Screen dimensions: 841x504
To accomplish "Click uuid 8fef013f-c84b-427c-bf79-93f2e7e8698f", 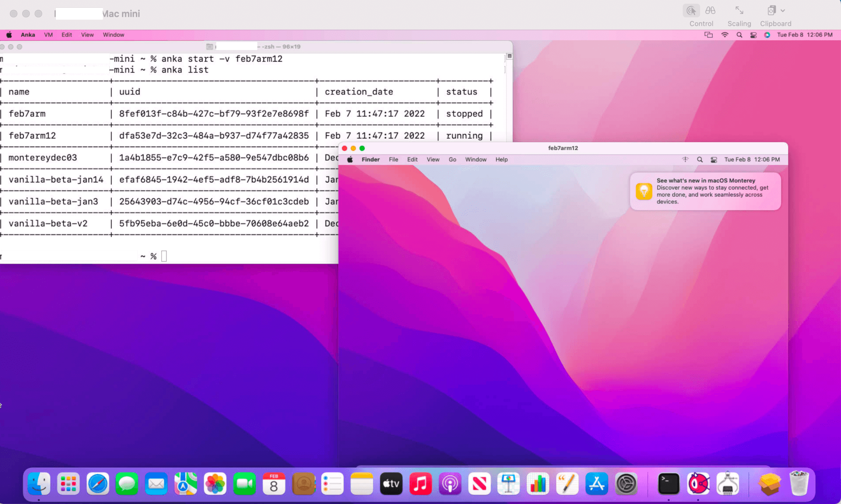I will [214, 114].
